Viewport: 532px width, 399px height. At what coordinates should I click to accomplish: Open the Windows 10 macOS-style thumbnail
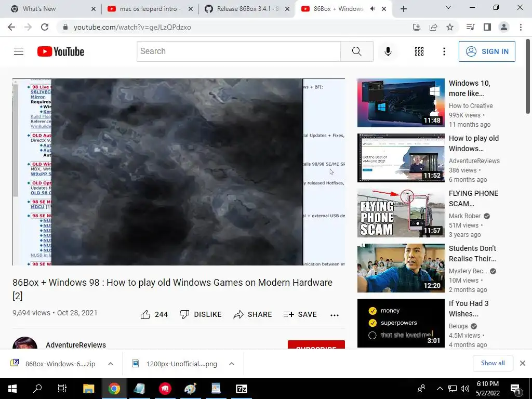click(401, 103)
